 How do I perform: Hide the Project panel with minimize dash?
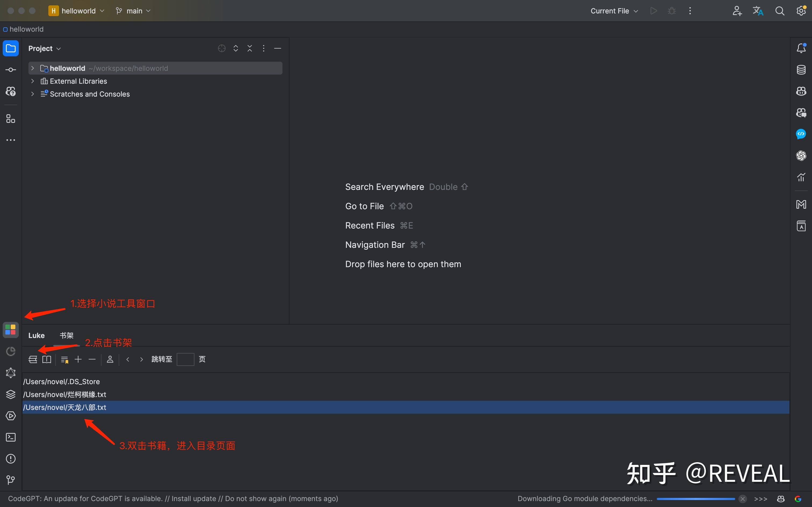click(x=277, y=48)
